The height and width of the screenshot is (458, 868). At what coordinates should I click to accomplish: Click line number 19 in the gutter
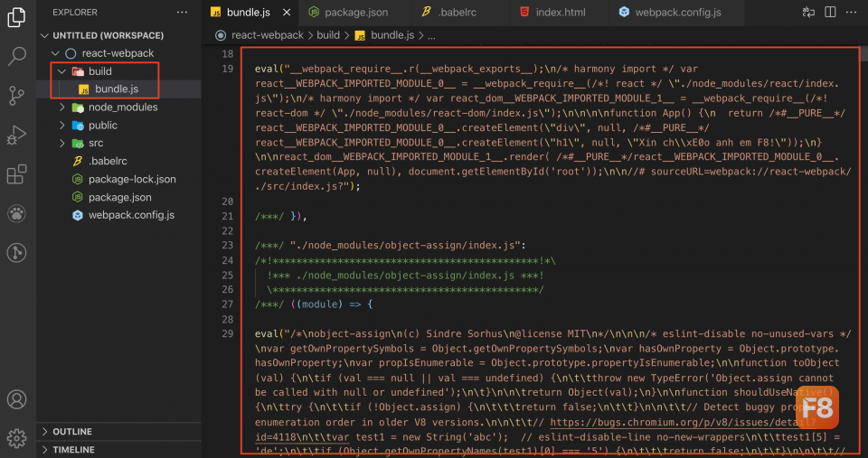pyautogui.click(x=228, y=70)
